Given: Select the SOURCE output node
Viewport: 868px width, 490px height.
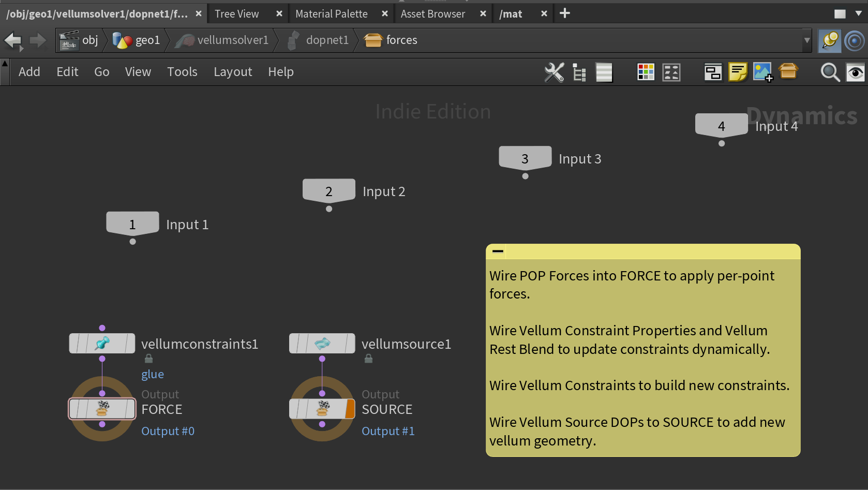Looking at the screenshot, I should [322, 409].
